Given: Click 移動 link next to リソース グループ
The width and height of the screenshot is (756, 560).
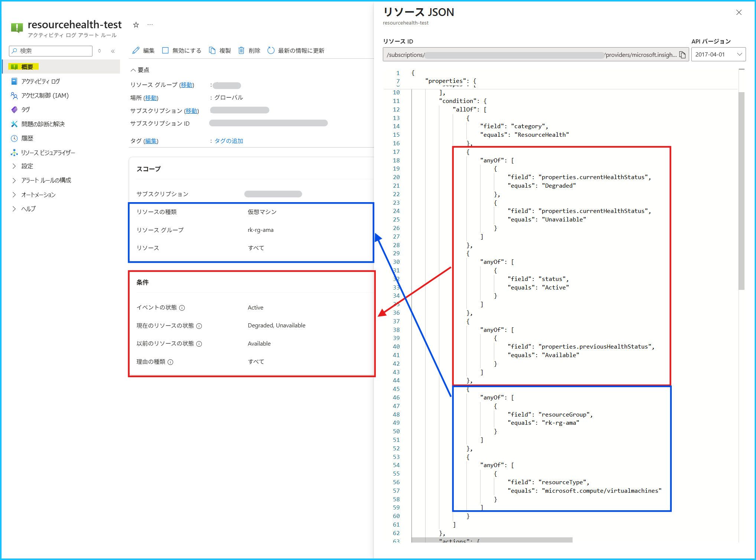Looking at the screenshot, I should [x=187, y=85].
